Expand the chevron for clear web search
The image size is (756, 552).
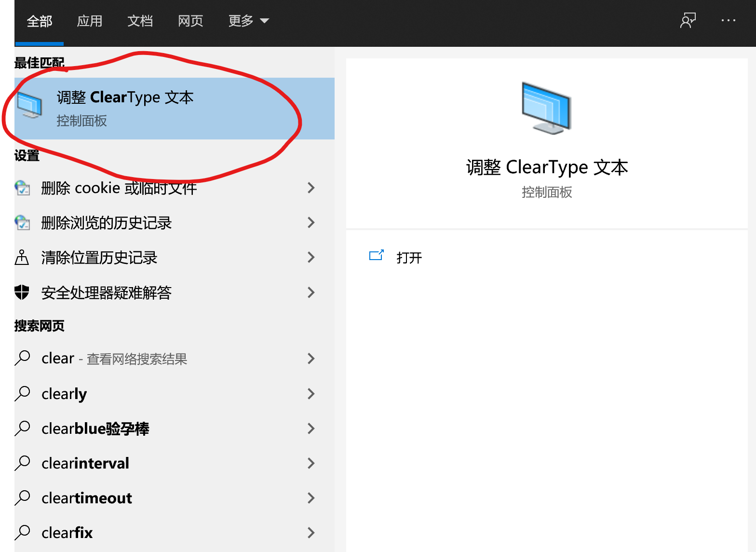tap(311, 359)
